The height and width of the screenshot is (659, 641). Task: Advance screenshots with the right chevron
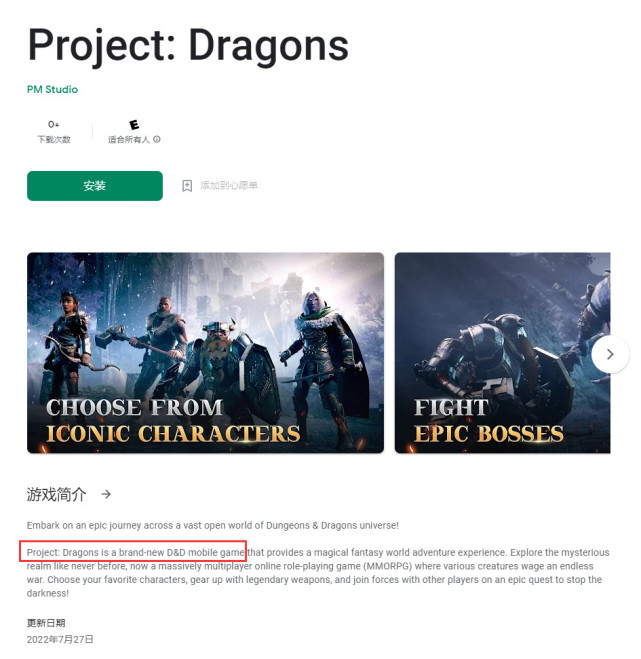tap(610, 354)
